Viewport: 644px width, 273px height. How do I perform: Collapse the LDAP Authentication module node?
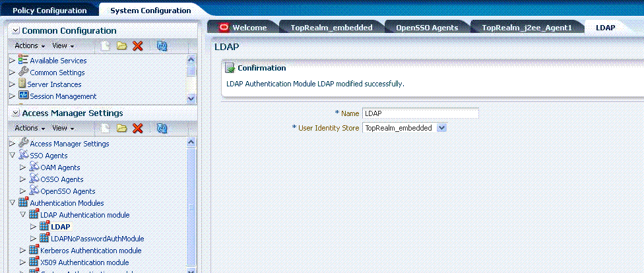point(23,215)
